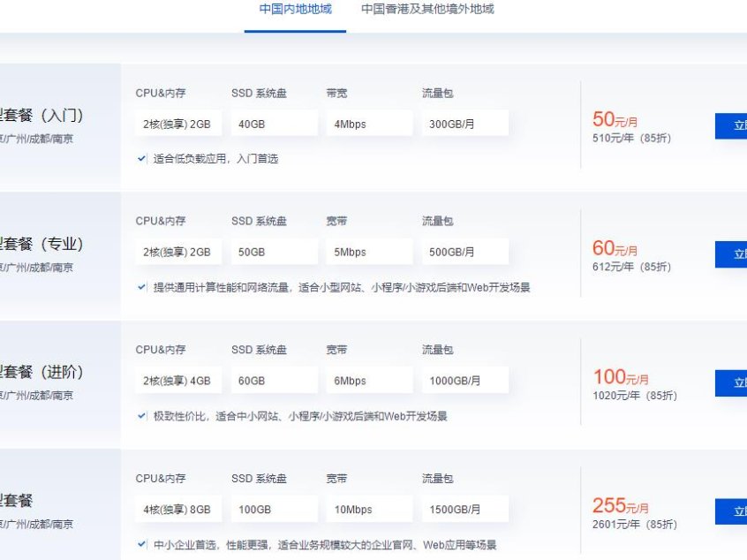Screen dimensions: 747x560
Task: Click the 612元/年 (85折) yearly price
Action: [x=631, y=267]
